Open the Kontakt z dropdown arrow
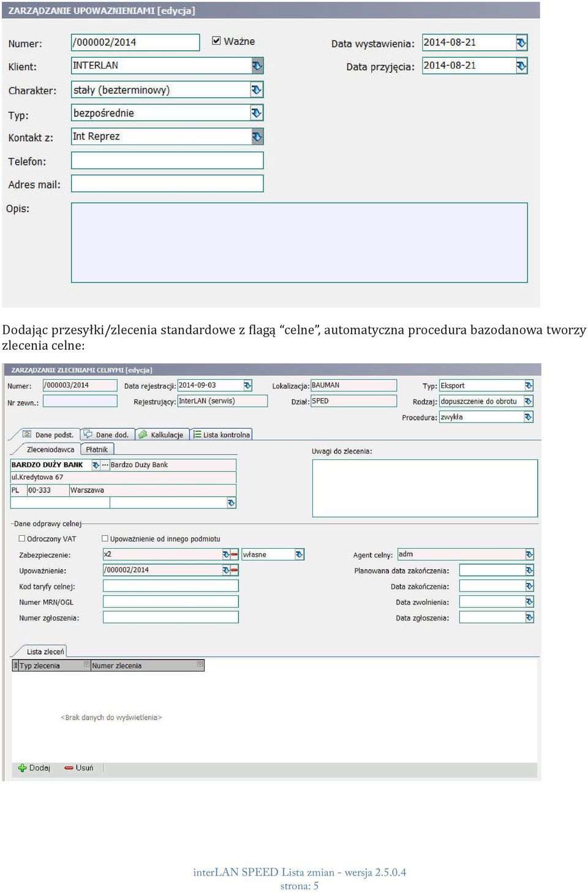Screen dimensions: 588x893 257,137
